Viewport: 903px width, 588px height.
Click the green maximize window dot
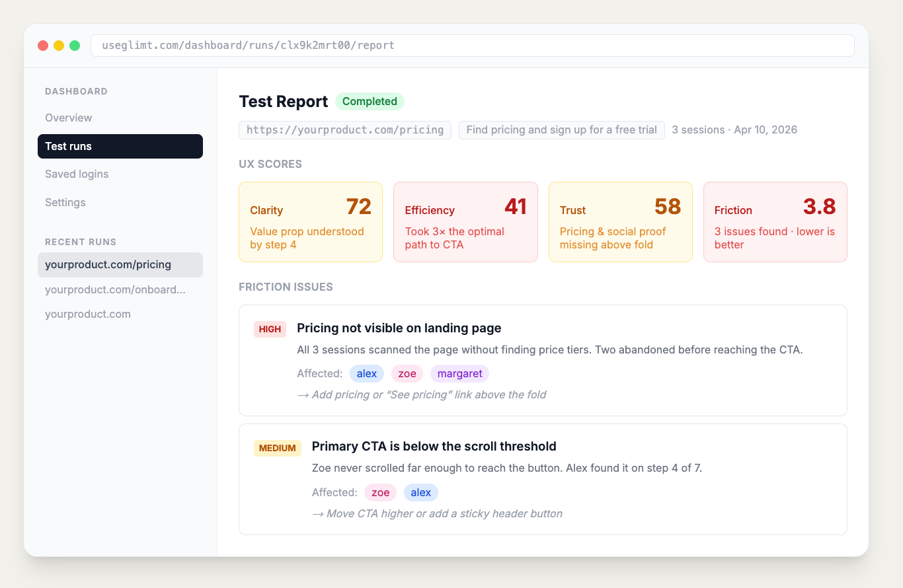point(75,46)
